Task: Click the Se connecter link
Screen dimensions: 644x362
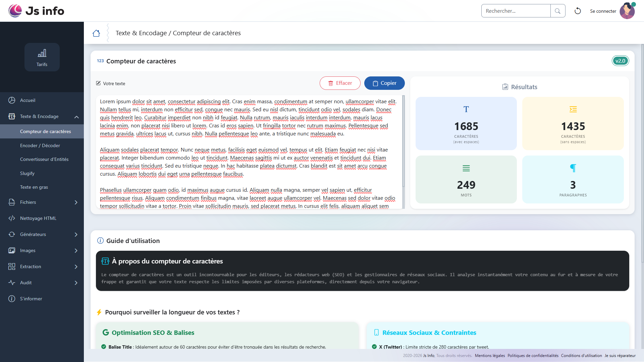Action: click(x=603, y=11)
